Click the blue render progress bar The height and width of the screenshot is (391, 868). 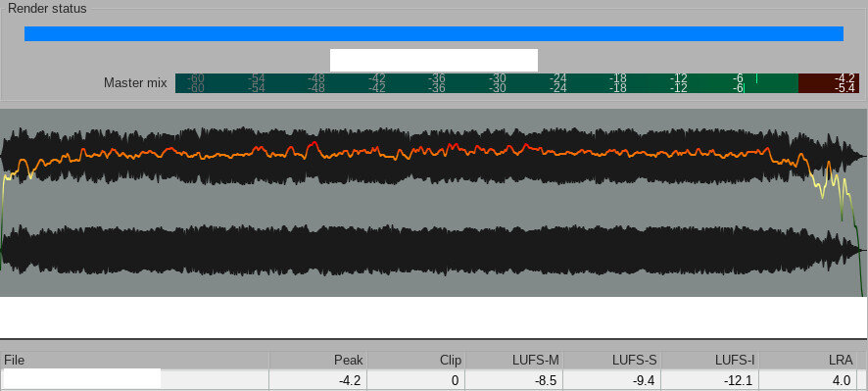[x=433, y=33]
